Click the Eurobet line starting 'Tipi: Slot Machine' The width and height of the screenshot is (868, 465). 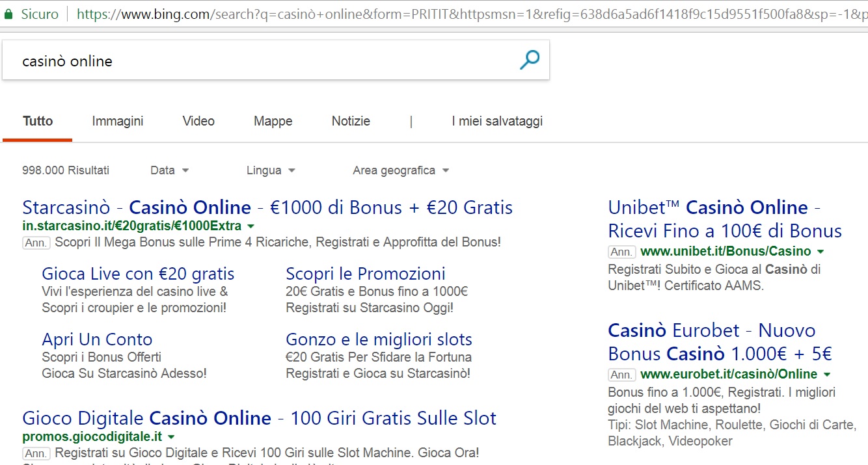pos(732,425)
